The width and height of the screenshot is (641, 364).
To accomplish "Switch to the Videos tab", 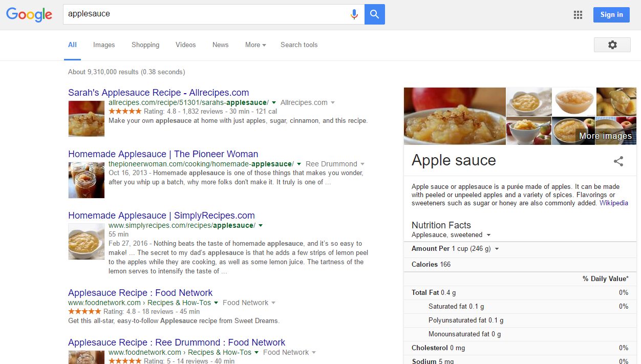I will pyautogui.click(x=186, y=45).
